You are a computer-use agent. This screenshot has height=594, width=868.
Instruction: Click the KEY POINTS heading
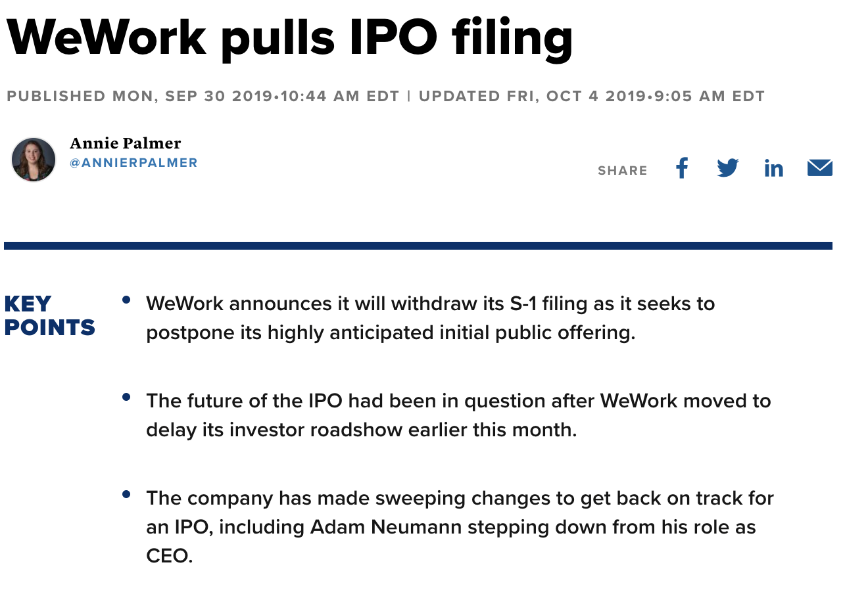click(49, 315)
